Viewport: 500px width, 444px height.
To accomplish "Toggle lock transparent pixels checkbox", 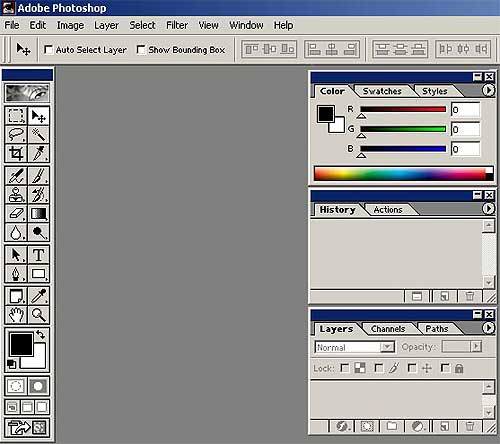I will [x=344, y=368].
